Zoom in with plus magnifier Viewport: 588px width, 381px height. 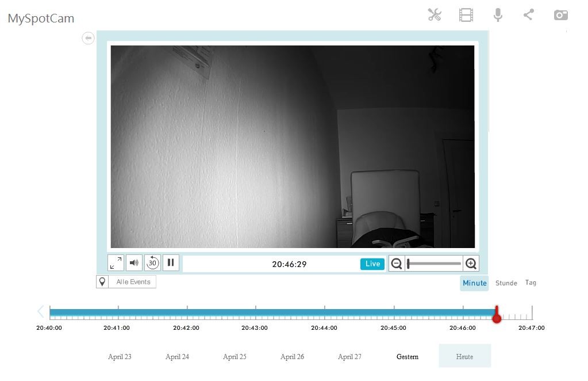click(x=471, y=264)
